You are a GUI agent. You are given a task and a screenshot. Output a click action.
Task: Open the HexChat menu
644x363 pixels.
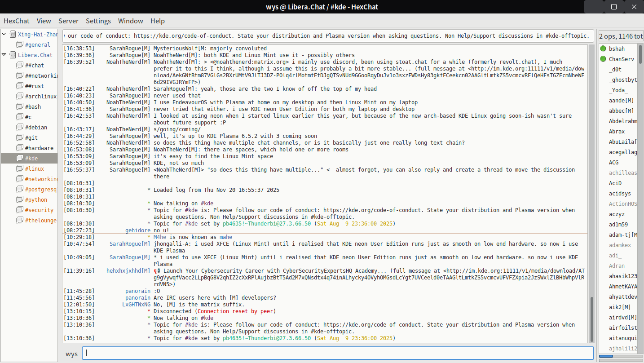point(17,21)
